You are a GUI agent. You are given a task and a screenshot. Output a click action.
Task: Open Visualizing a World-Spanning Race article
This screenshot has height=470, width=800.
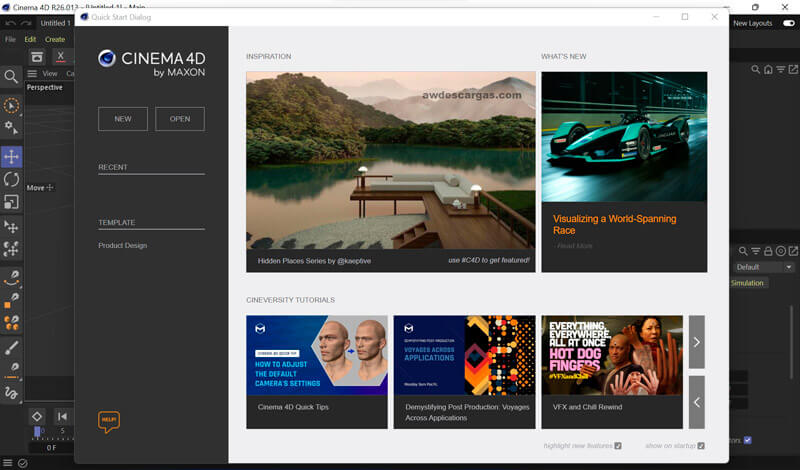click(x=614, y=225)
